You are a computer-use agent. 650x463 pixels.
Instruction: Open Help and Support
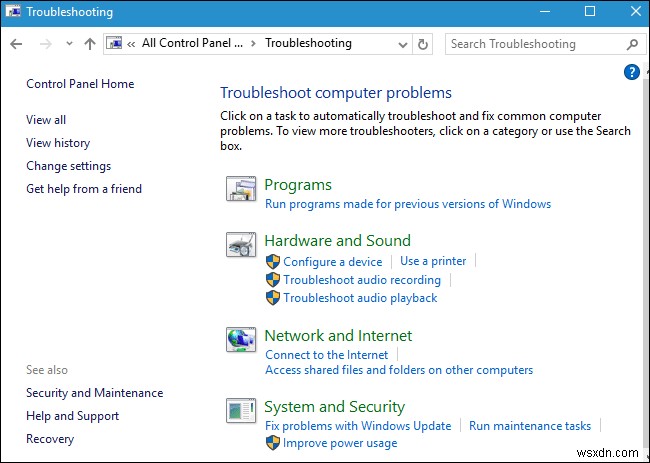73,416
